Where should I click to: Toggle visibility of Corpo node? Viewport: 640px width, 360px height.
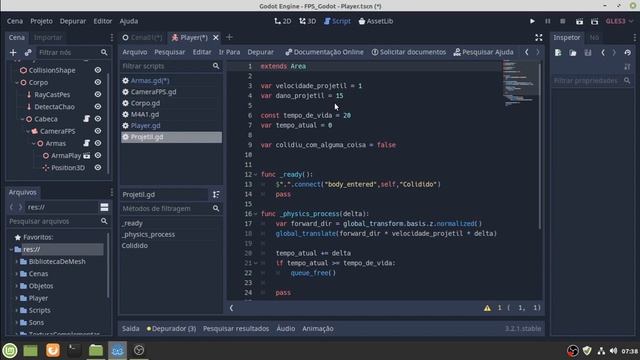click(x=98, y=82)
